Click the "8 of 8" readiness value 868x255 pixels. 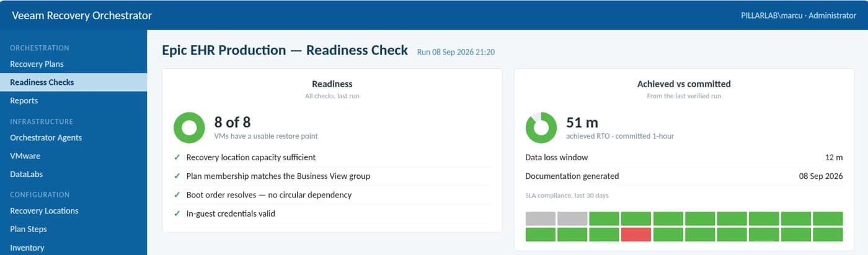232,122
